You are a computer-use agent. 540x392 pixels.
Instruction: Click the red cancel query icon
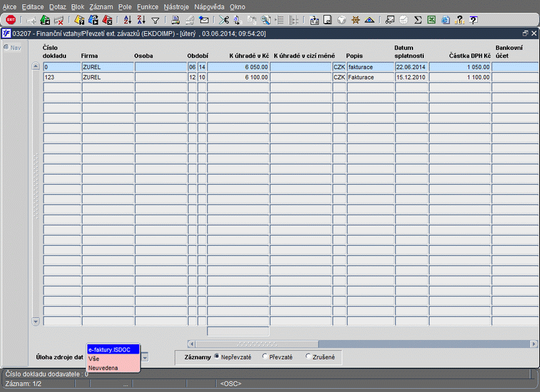coord(107,20)
